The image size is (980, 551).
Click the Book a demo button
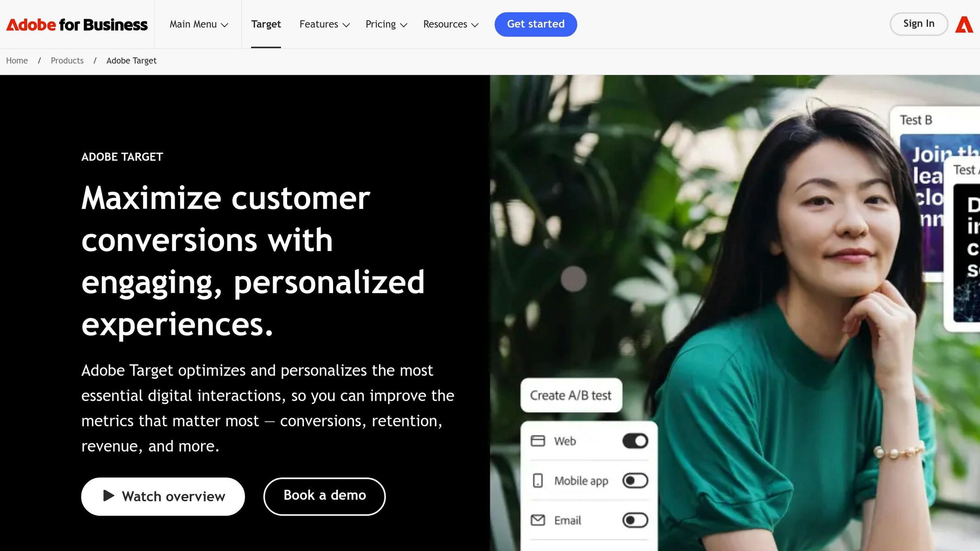click(x=324, y=496)
